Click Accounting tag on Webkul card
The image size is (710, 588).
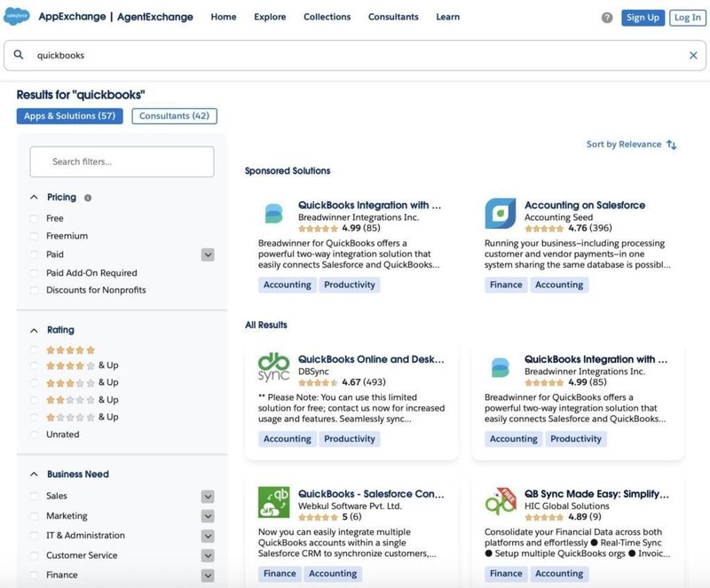pos(333,574)
